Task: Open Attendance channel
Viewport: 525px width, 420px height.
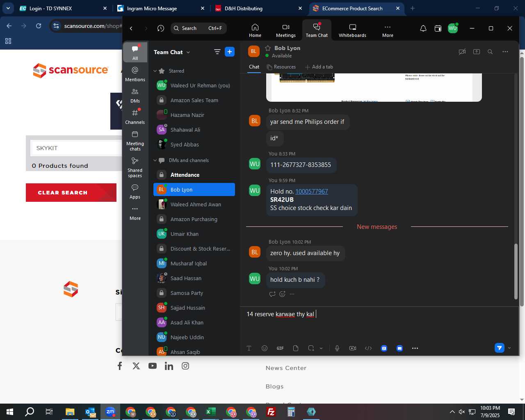Action: [194, 175]
